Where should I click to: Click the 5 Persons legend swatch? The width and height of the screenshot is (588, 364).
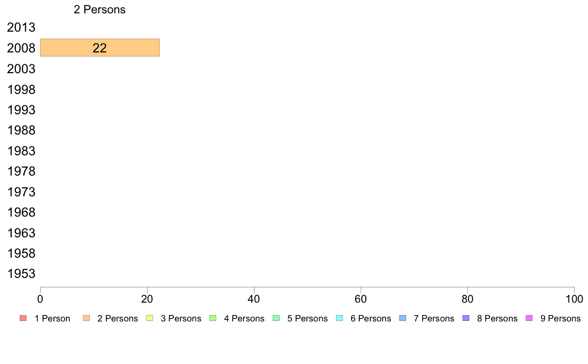pos(276,318)
